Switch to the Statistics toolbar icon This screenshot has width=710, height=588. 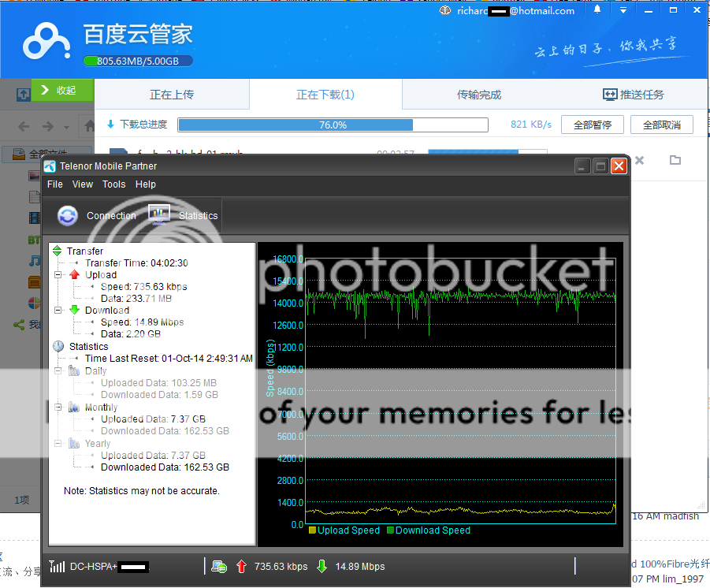pos(159,215)
